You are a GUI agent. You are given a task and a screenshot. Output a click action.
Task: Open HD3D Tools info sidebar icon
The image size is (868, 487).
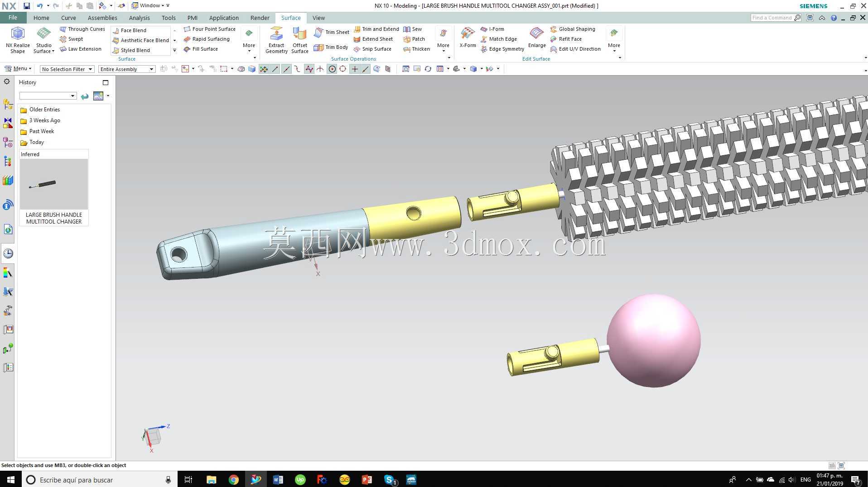pos(8,205)
